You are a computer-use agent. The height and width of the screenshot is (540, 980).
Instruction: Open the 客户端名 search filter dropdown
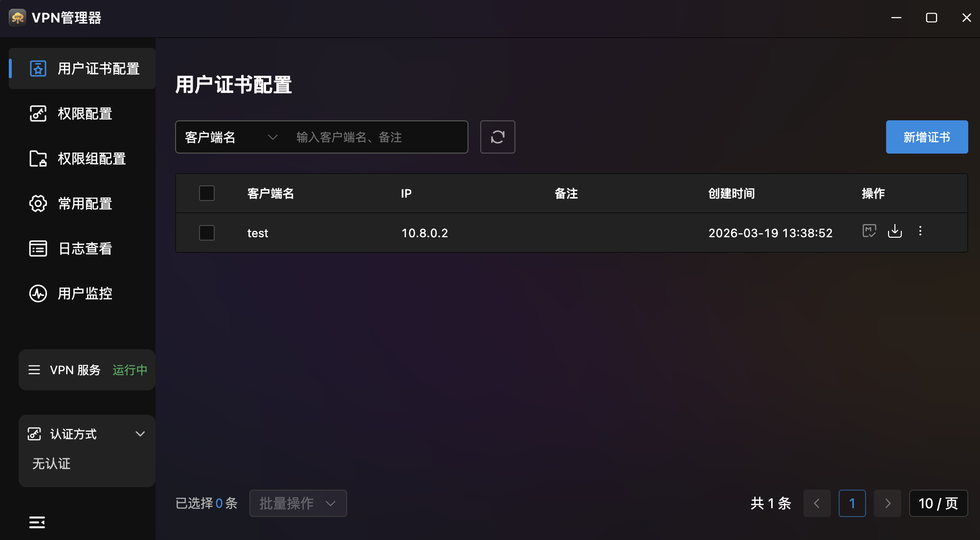(x=231, y=137)
